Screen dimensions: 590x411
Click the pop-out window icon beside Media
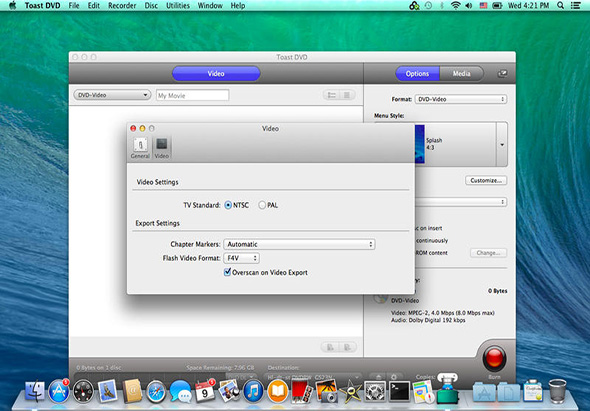[x=502, y=74]
